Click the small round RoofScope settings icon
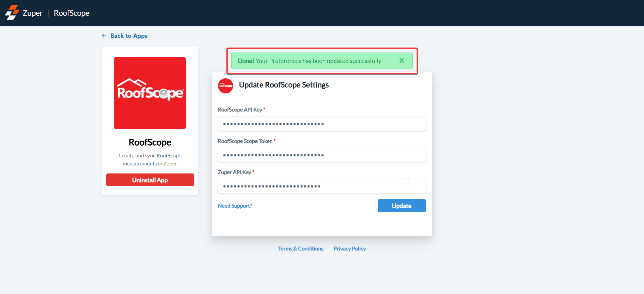Image resolution: width=644 pixels, height=294 pixels. pos(225,86)
